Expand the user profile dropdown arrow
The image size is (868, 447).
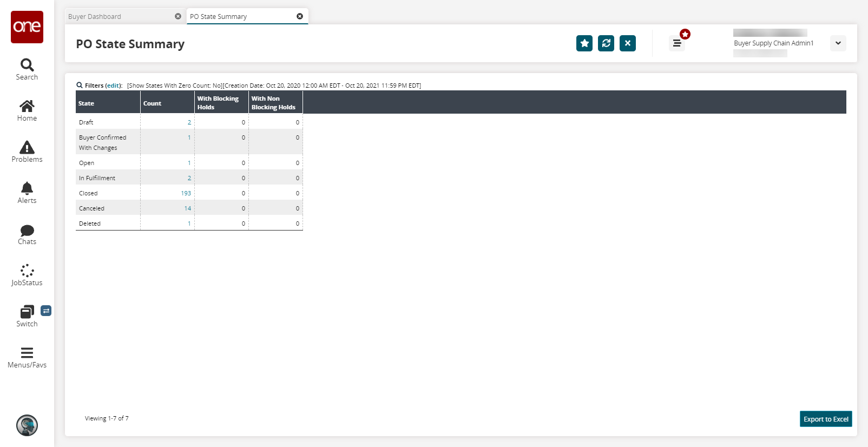coord(838,43)
